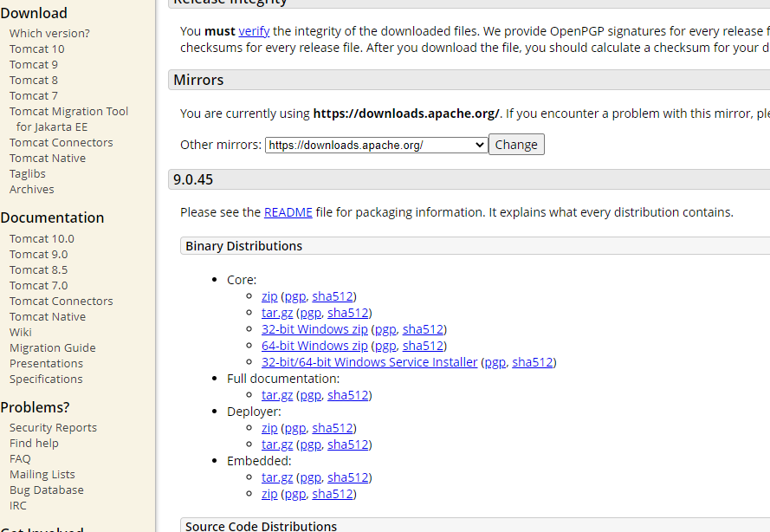Open Tomcat Native under Documentation
Screen dimensions: 770x532
(48, 317)
